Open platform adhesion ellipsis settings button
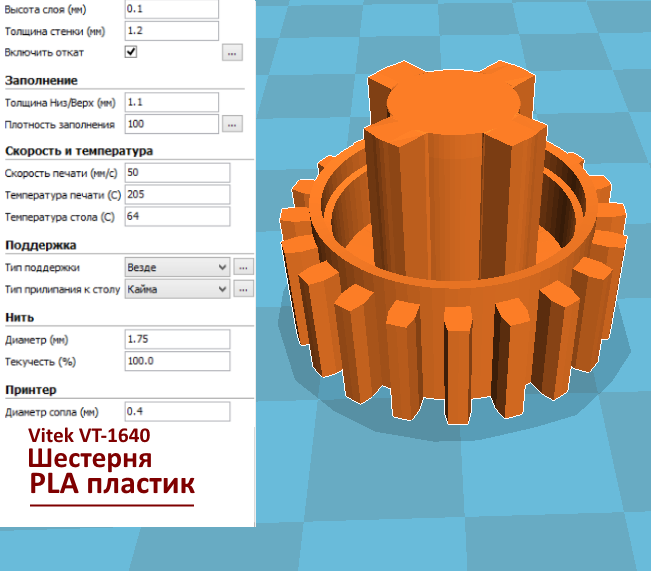This screenshot has height=571, width=651. coord(243,289)
